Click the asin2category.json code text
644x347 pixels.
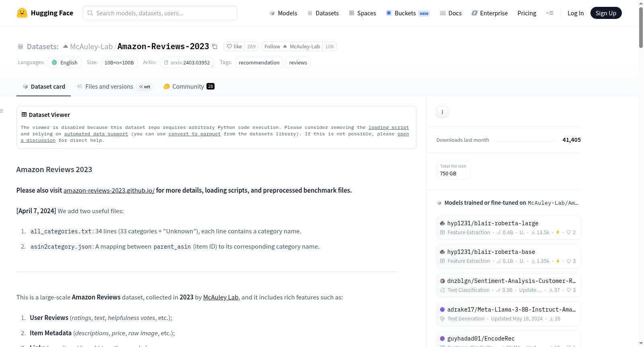[x=61, y=247]
